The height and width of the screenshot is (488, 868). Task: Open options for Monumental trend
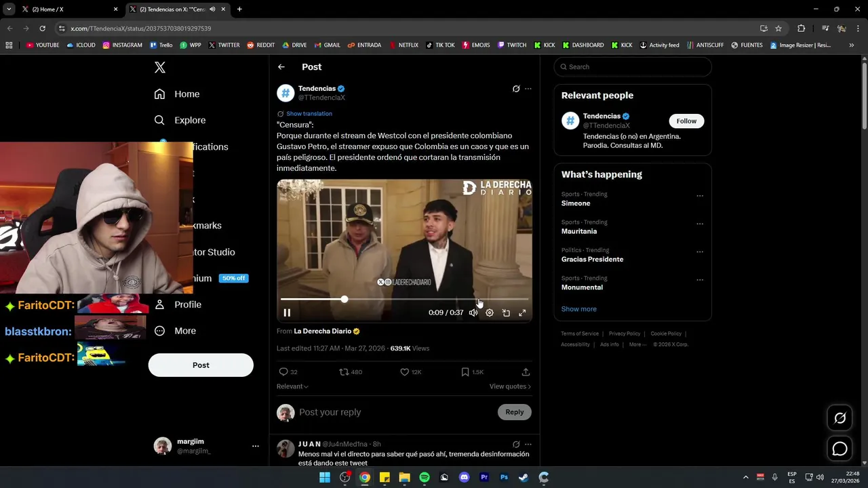coord(700,279)
